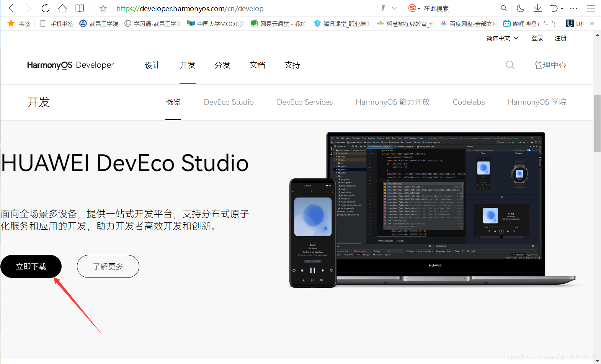
Task: Select the HarmonyOS 学院 tab
Action: (537, 102)
